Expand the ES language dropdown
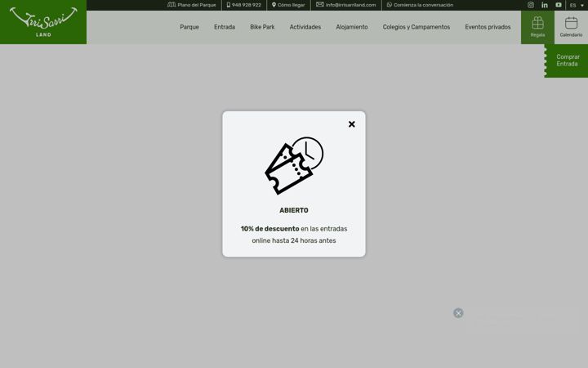This screenshot has width=588, height=368. [x=577, y=5]
